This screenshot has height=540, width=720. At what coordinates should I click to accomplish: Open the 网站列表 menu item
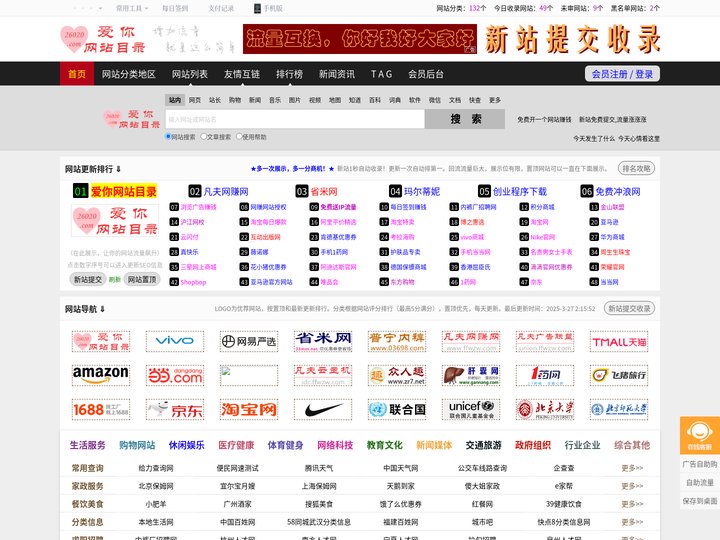[190, 74]
